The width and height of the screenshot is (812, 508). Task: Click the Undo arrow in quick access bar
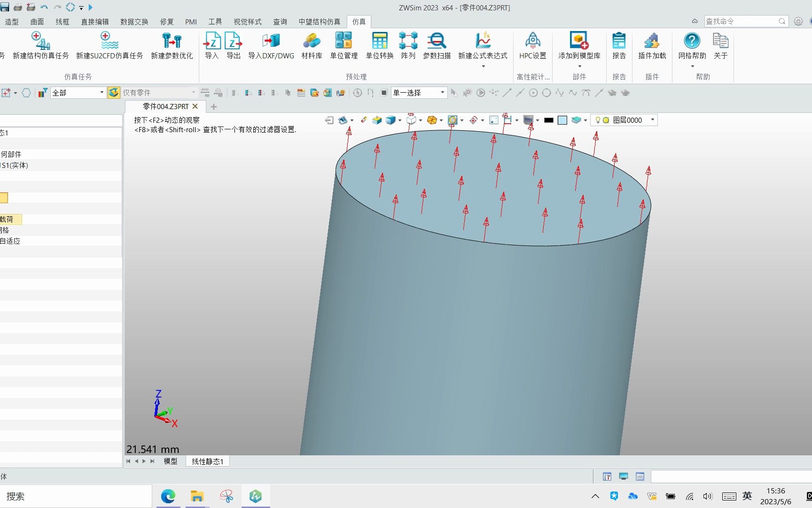(44, 7)
